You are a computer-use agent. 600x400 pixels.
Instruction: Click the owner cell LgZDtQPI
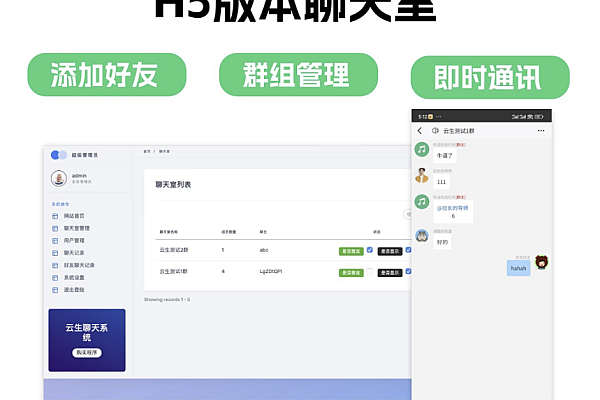pyautogui.click(x=271, y=271)
